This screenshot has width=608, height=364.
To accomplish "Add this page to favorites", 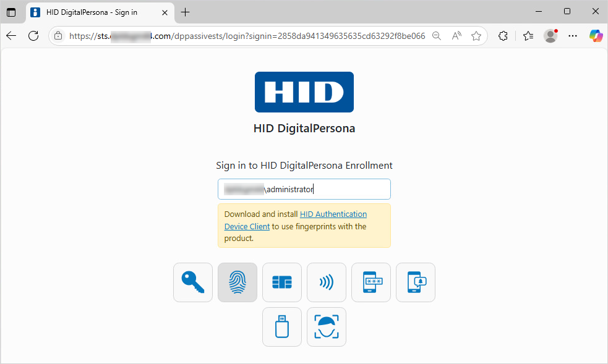I will tap(476, 36).
